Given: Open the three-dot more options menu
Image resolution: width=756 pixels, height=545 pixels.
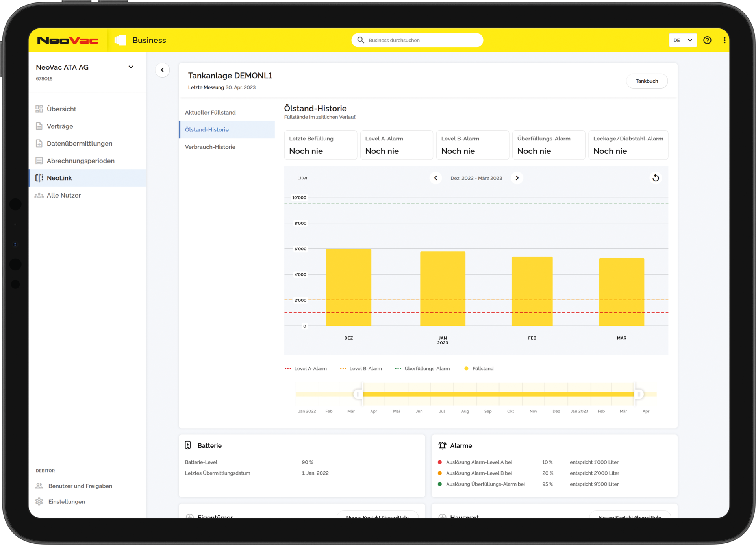Looking at the screenshot, I should (x=724, y=40).
